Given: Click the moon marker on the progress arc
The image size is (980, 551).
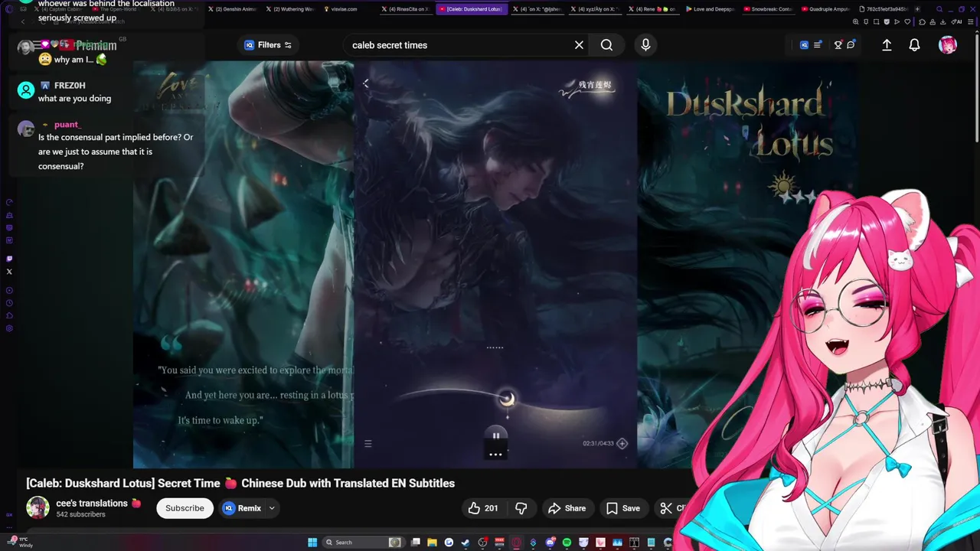Looking at the screenshot, I should click(x=506, y=398).
